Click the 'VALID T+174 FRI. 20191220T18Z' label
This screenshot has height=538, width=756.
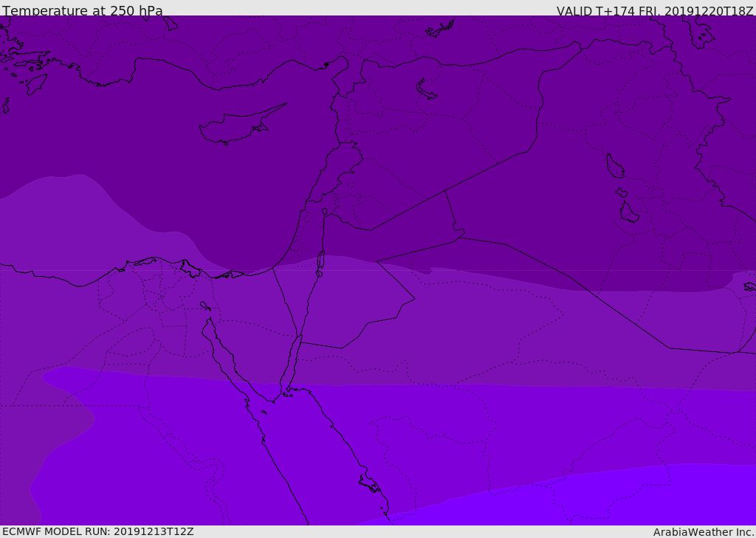pyautogui.click(x=656, y=10)
